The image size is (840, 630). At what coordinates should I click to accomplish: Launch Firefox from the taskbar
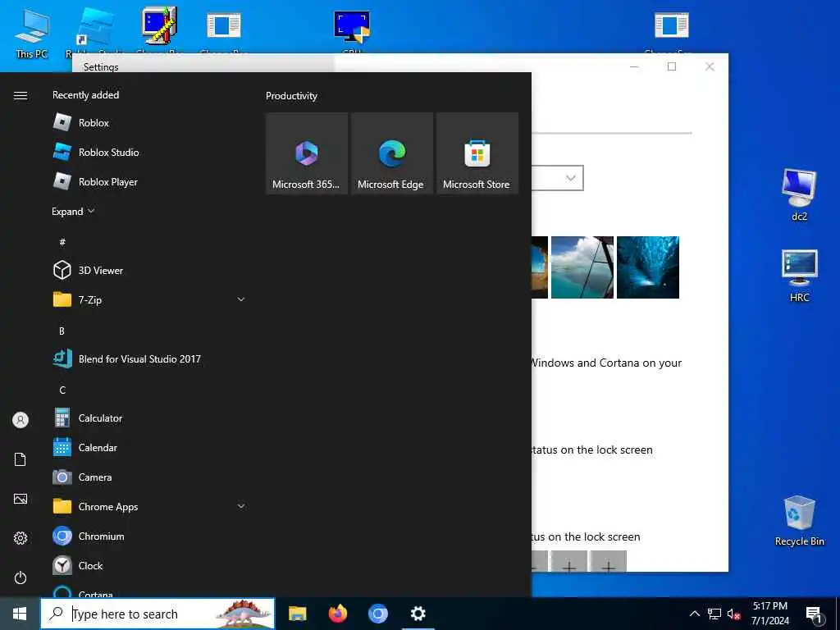pos(337,614)
